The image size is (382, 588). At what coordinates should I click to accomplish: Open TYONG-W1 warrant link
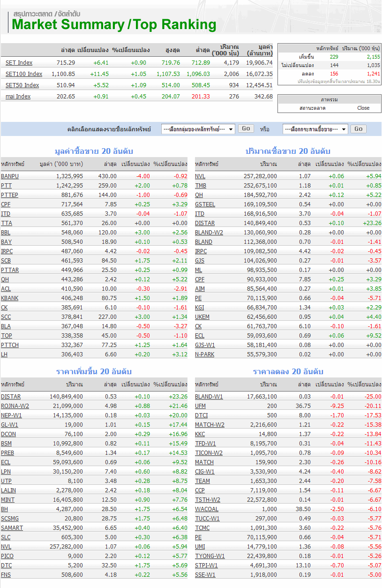pos(210,556)
